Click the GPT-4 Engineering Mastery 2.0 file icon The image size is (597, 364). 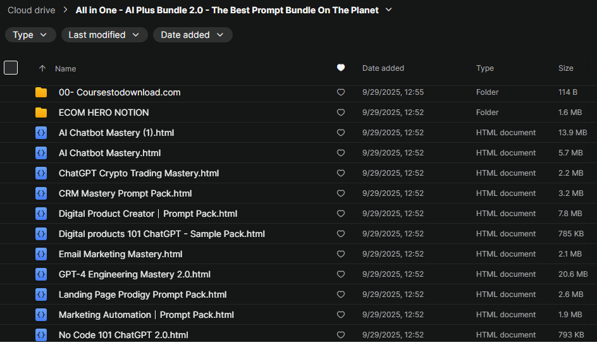click(41, 274)
